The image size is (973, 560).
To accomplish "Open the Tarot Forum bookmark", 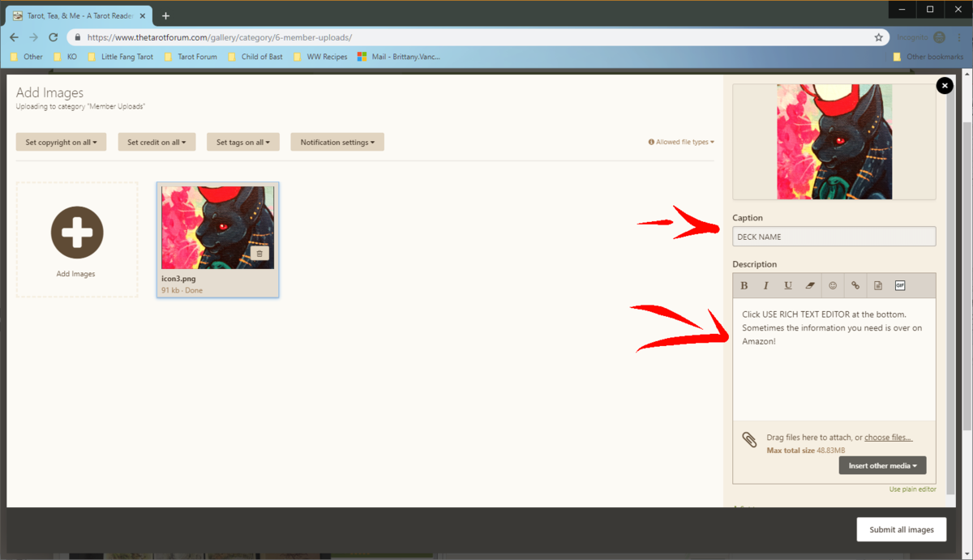I will (x=197, y=57).
